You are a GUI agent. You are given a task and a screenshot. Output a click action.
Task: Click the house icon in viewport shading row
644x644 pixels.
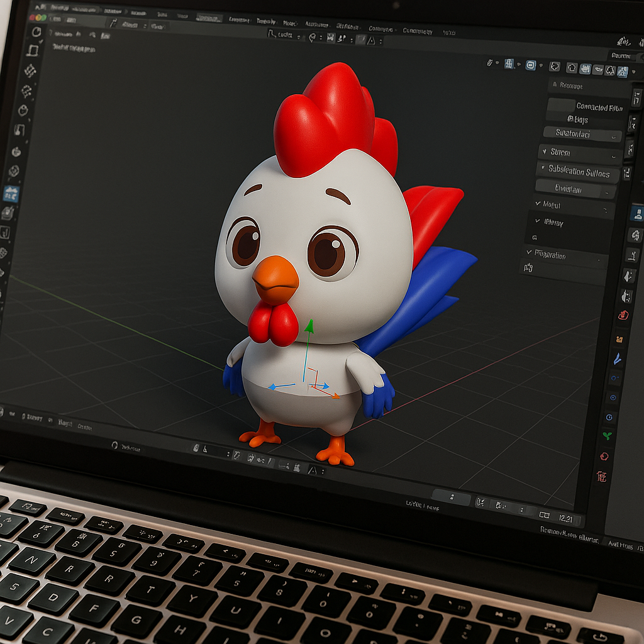coord(571,68)
